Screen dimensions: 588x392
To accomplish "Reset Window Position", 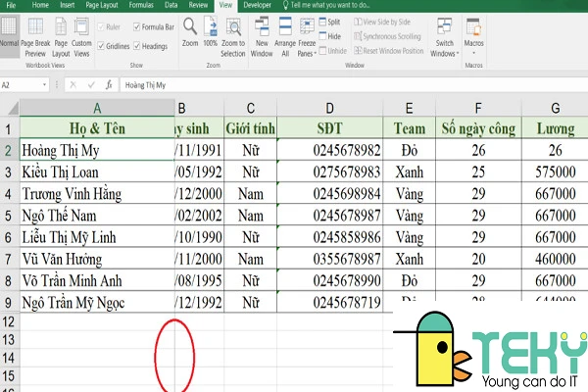I will coord(389,51).
